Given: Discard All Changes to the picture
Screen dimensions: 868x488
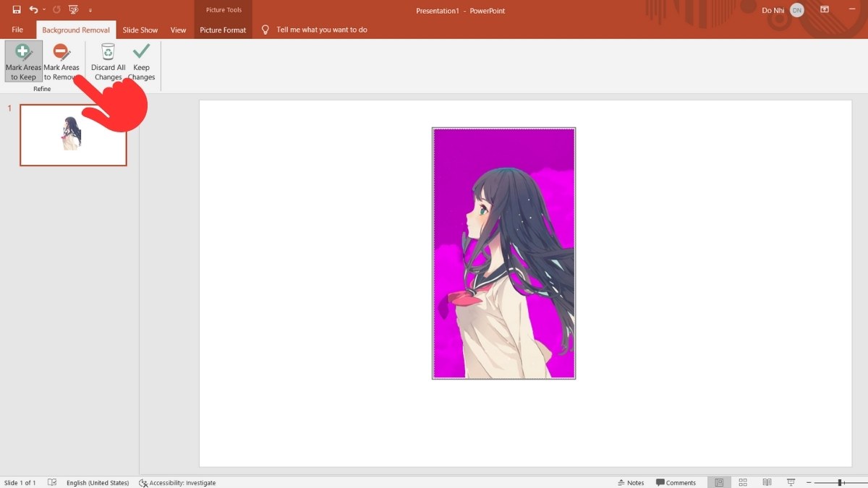Looking at the screenshot, I should 108,62.
